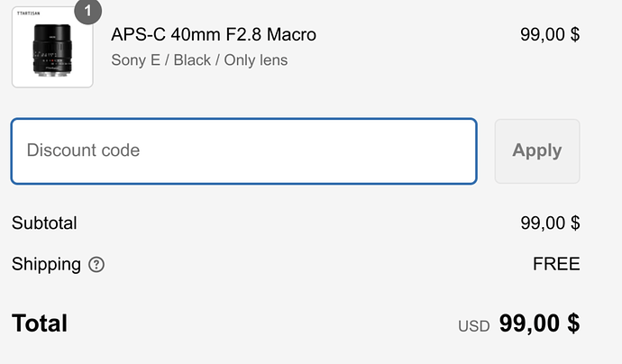Screen dimensions: 622x364
Task: Click the shipping help question-mark icon
Action: click(x=96, y=265)
